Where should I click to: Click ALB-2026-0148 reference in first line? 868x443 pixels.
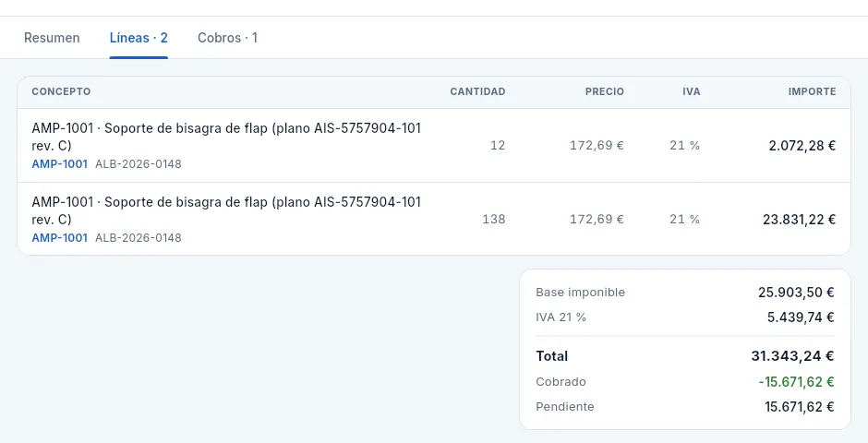139,163
